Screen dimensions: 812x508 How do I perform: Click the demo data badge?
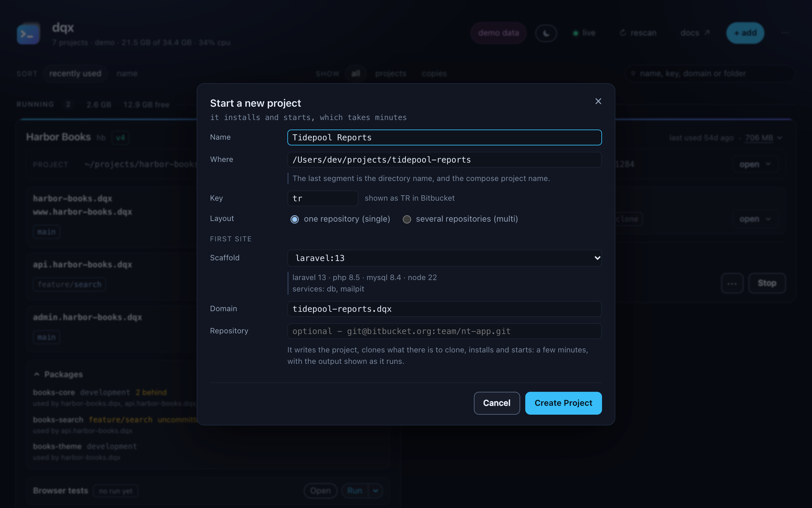(x=498, y=33)
